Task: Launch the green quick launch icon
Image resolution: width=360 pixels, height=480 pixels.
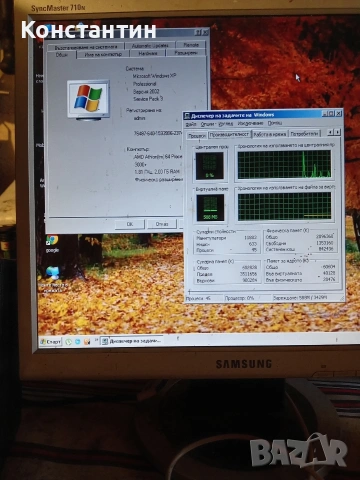Action: coord(69,342)
